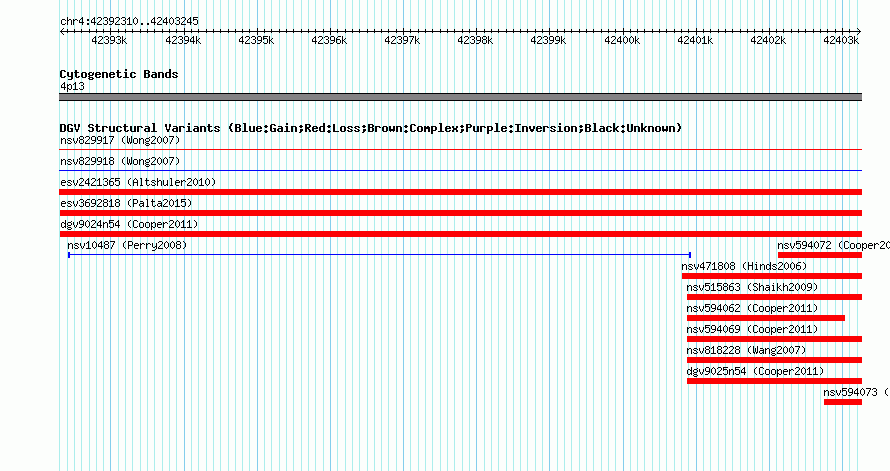This screenshot has height=471, width=890.
Task: Click the 42393k ruler tick label
Action: [109, 41]
